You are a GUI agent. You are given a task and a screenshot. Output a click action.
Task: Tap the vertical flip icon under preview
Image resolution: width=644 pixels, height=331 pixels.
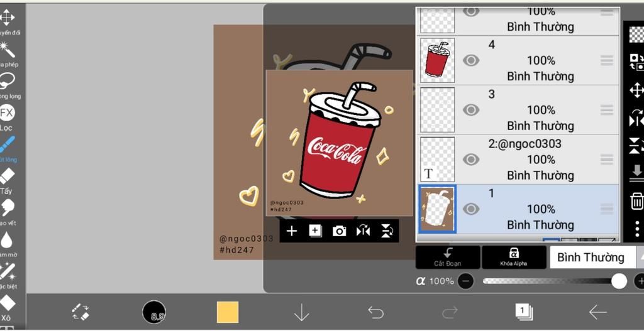pyautogui.click(x=387, y=231)
